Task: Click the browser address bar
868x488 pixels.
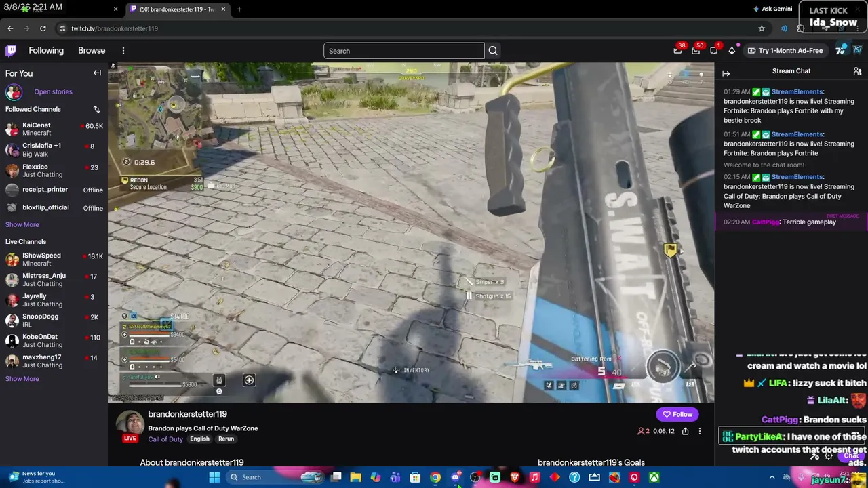Action: [x=407, y=28]
